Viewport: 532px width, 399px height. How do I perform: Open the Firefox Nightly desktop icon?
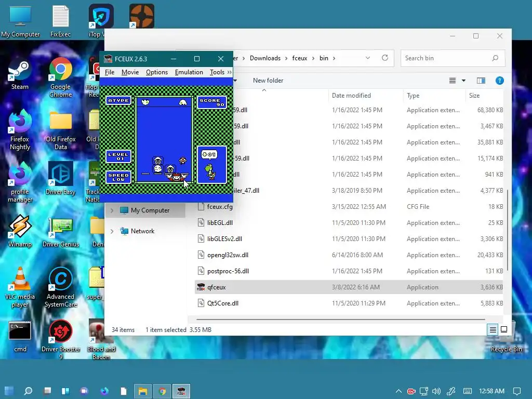pyautogui.click(x=20, y=130)
